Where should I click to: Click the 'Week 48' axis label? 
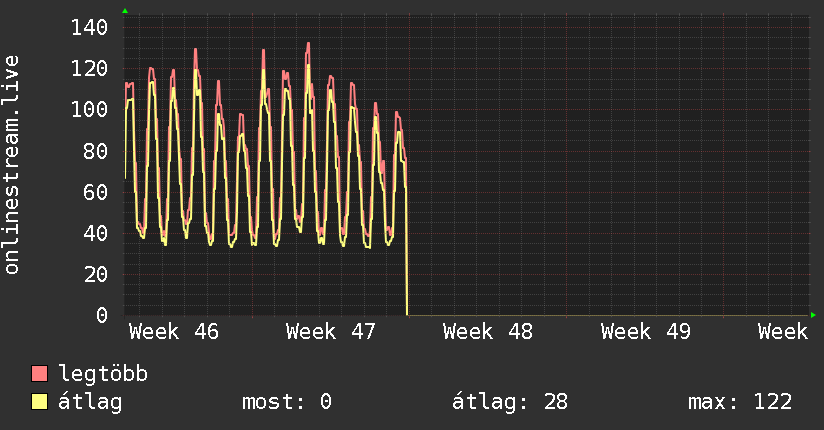click(488, 332)
